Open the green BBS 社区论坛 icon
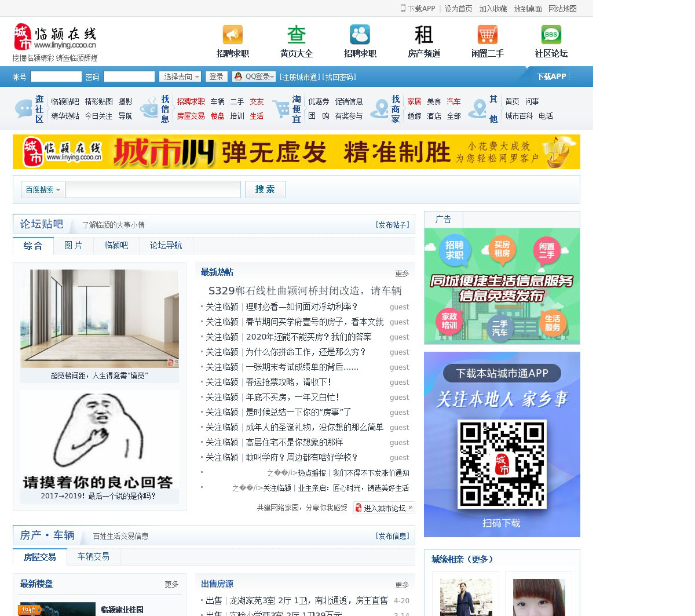This screenshot has width=695, height=616. [551, 35]
